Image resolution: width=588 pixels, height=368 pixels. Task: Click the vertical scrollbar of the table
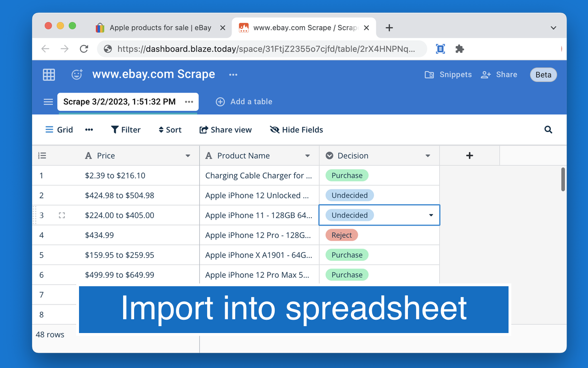[563, 179]
